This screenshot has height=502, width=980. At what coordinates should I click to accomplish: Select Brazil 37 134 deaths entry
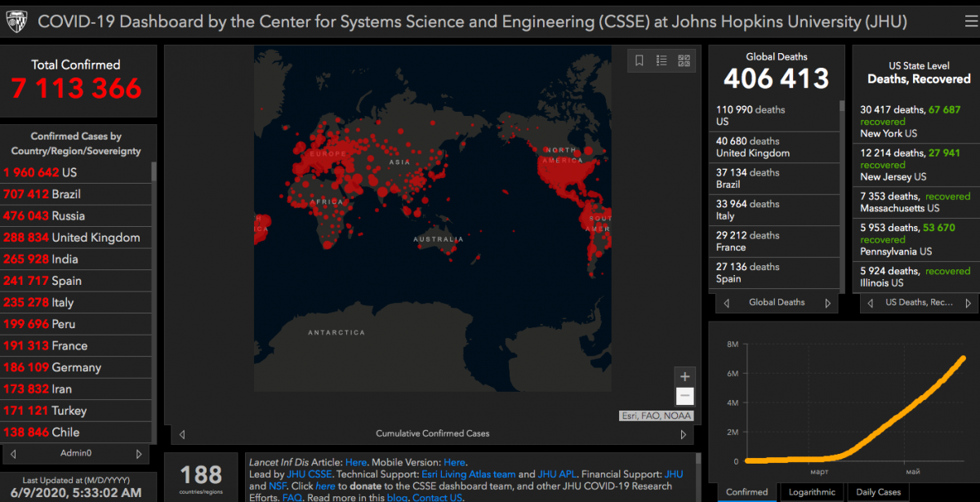coord(776,179)
